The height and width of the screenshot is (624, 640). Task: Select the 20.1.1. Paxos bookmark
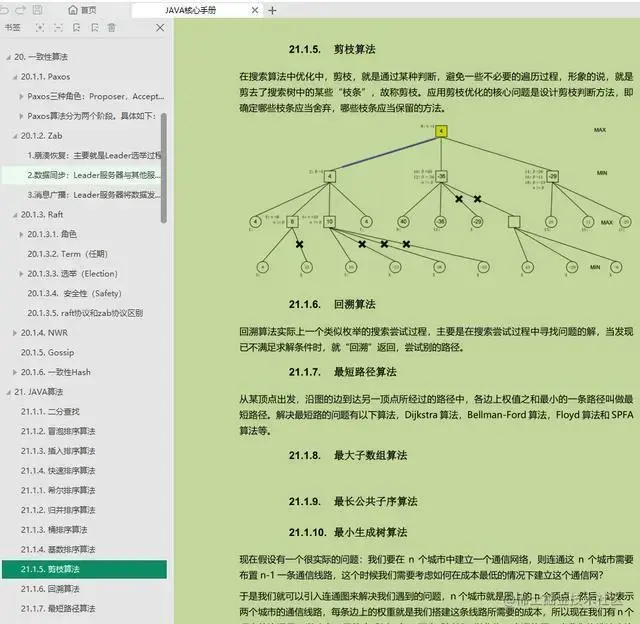[45, 77]
